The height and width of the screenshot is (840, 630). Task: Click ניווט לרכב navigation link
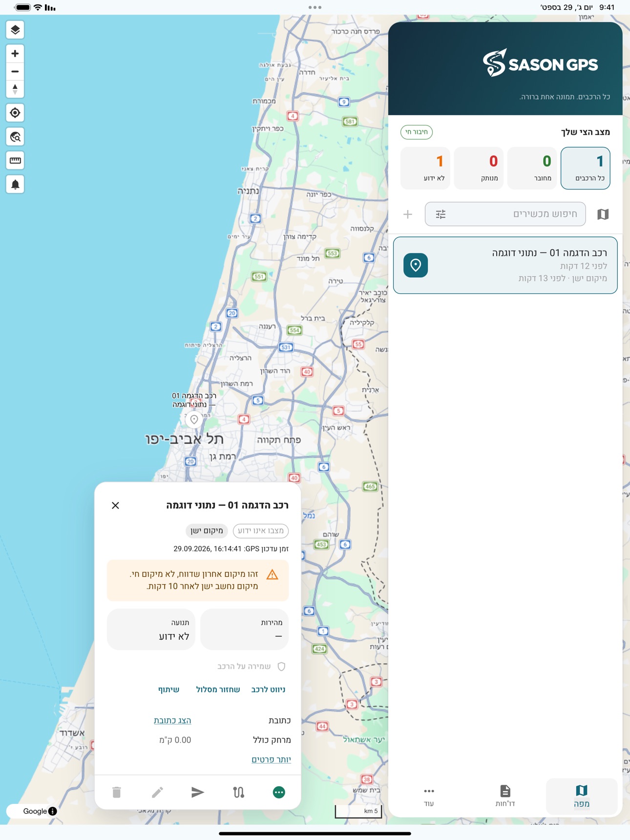coord(268,690)
